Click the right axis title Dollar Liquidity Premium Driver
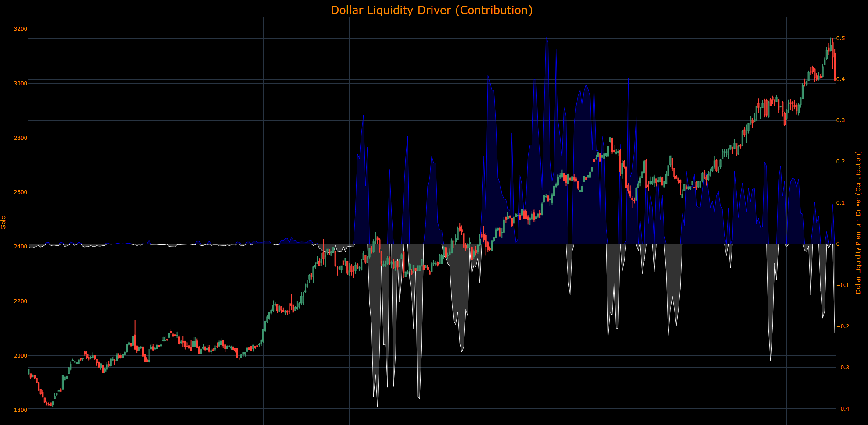 pos(858,222)
